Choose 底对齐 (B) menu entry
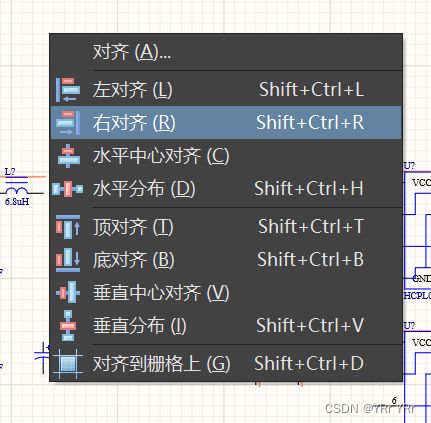This screenshot has height=423, width=431. tap(226, 260)
